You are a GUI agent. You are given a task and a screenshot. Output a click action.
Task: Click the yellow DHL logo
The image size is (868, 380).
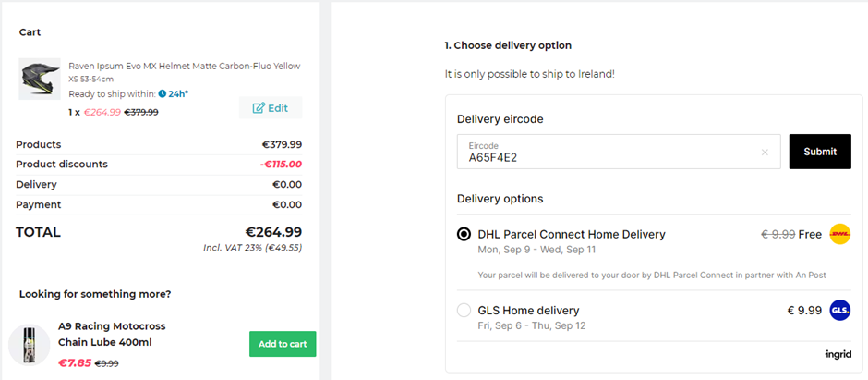[x=839, y=234]
